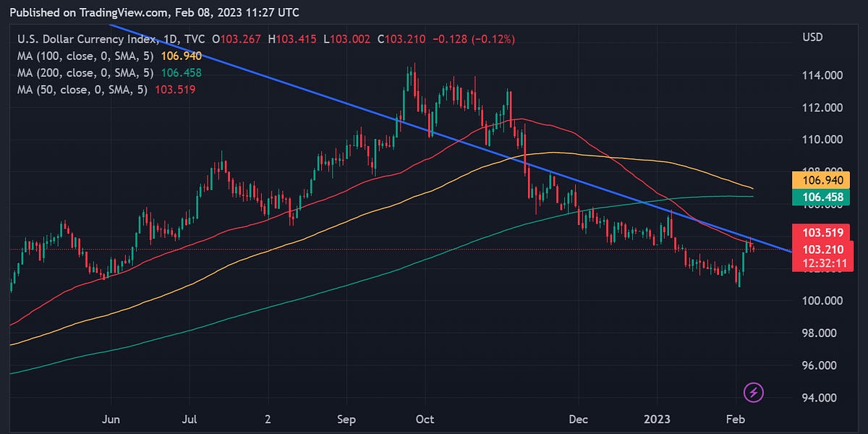
Task: Click the quick-trade lightning bolt icon
Action: pyautogui.click(x=753, y=393)
